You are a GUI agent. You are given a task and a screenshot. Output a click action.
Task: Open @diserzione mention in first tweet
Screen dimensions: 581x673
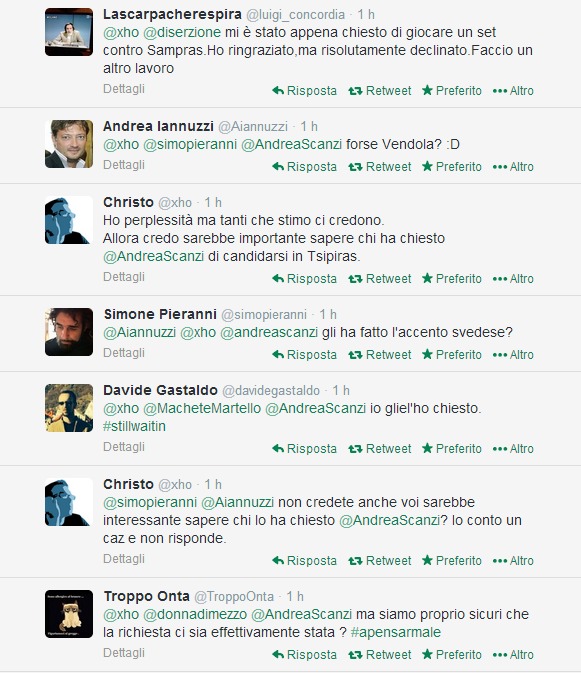[182, 32]
